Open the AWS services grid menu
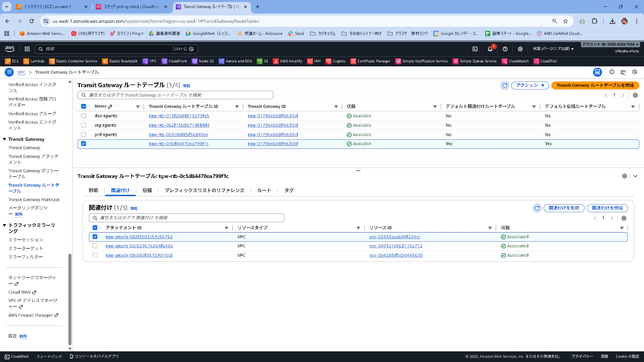The width and height of the screenshot is (644, 362). [x=27, y=49]
